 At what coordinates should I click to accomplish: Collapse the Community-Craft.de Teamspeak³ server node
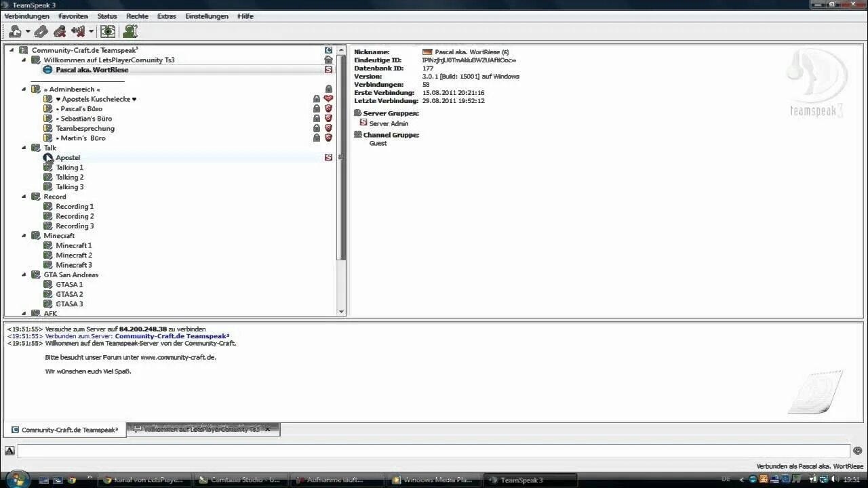point(12,50)
